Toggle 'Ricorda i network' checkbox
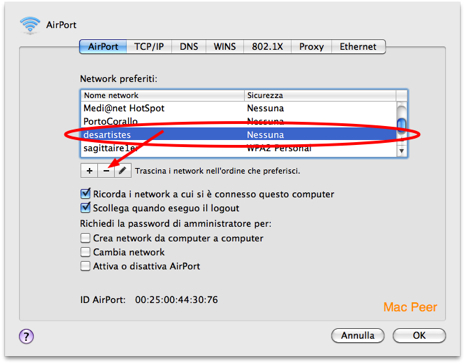Viewport: 465px width, 364px height. click(x=85, y=194)
